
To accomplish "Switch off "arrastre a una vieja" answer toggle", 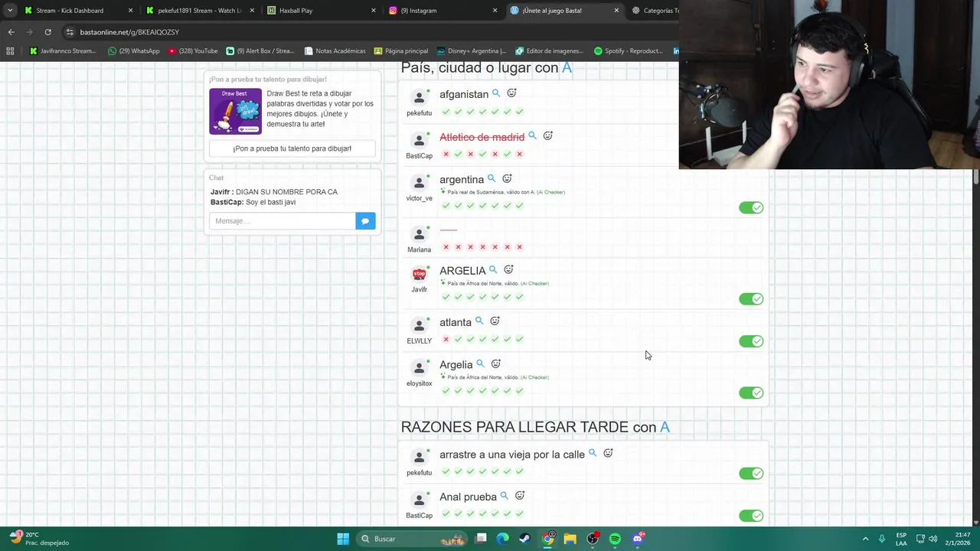I will pyautogui.click(x=751, y=474).
